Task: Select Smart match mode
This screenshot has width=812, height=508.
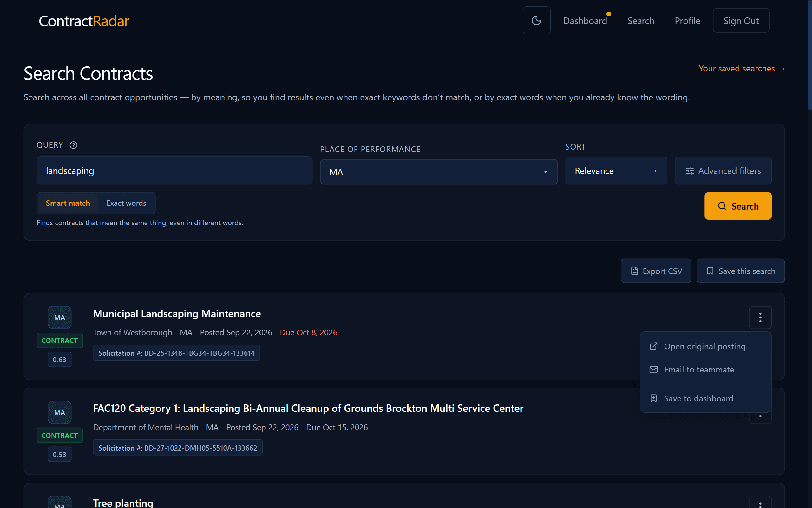Action: pyautogui.click(x=68, y=203)
